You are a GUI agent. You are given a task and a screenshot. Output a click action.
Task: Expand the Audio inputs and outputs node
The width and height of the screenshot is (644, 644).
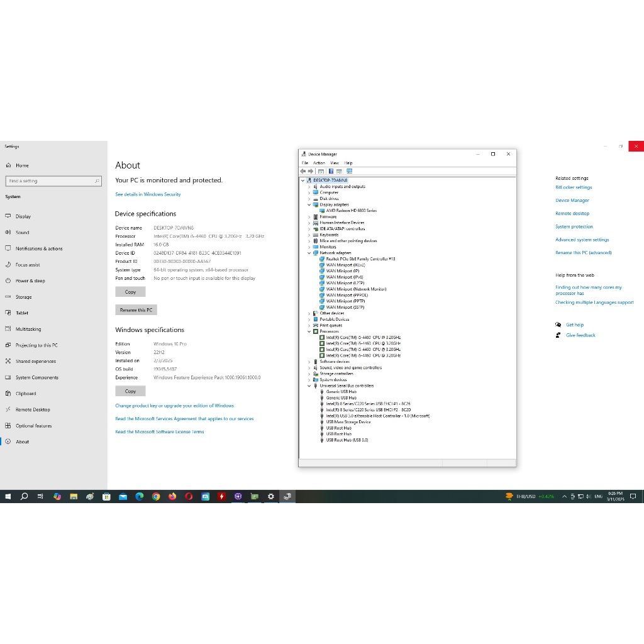(x=309, y=187)
